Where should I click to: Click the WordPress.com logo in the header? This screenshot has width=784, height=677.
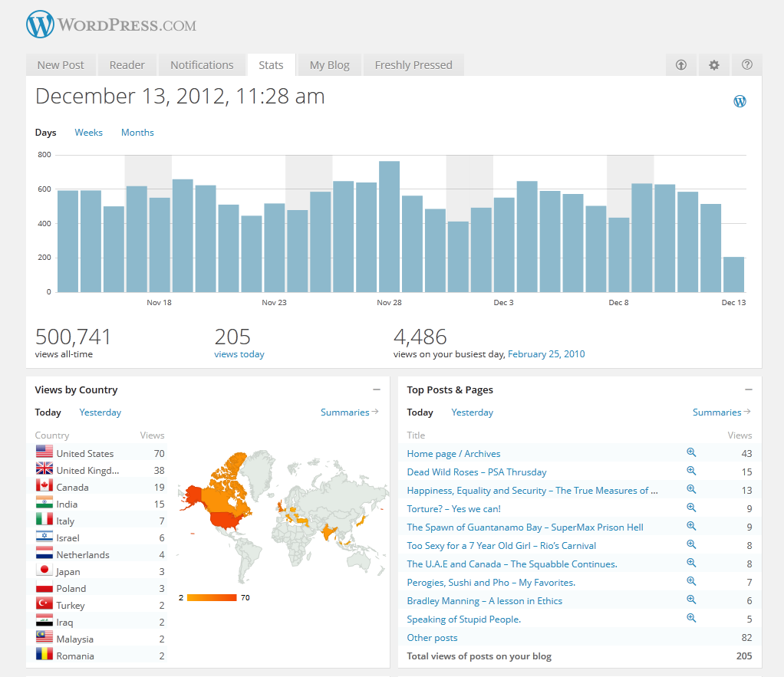coord(111,25)
